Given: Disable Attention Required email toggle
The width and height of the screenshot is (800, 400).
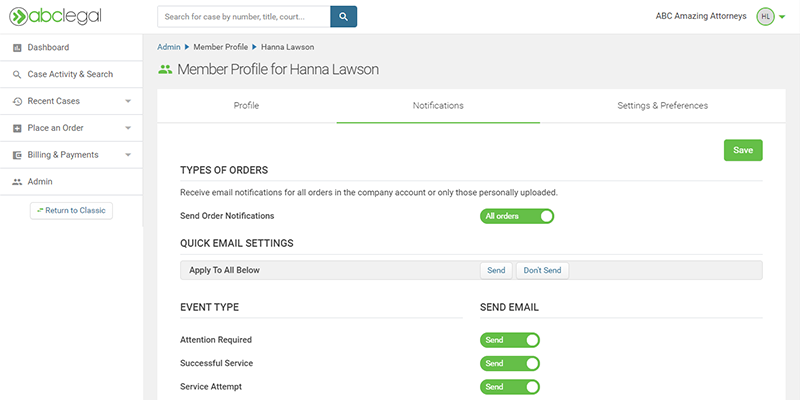Looking at the screenshot, I should (509, 340).
